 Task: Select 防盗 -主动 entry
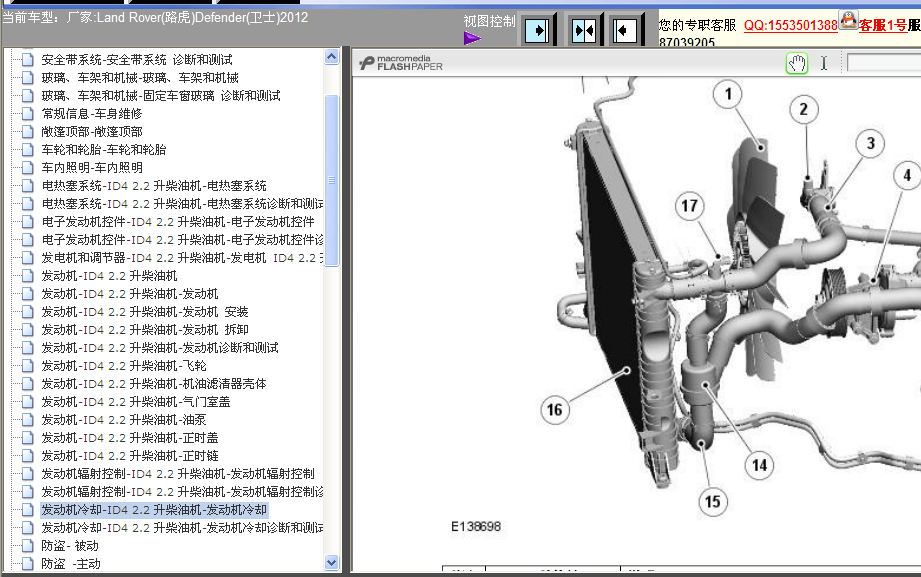[71, 564]
